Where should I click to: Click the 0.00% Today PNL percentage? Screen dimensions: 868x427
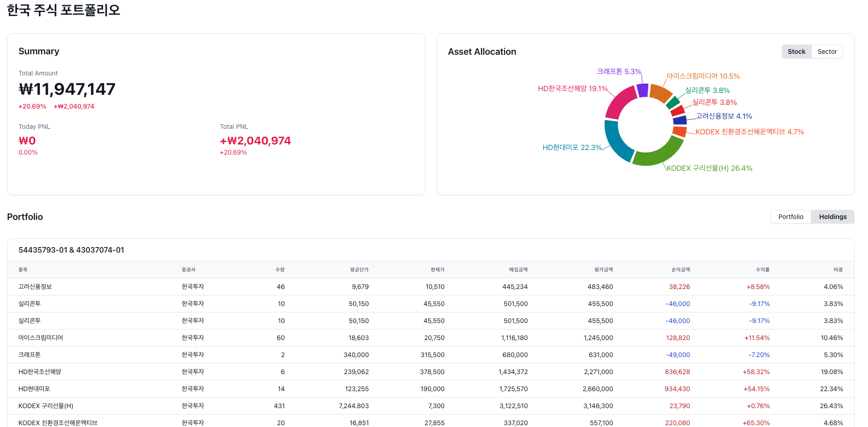[28, 152]
